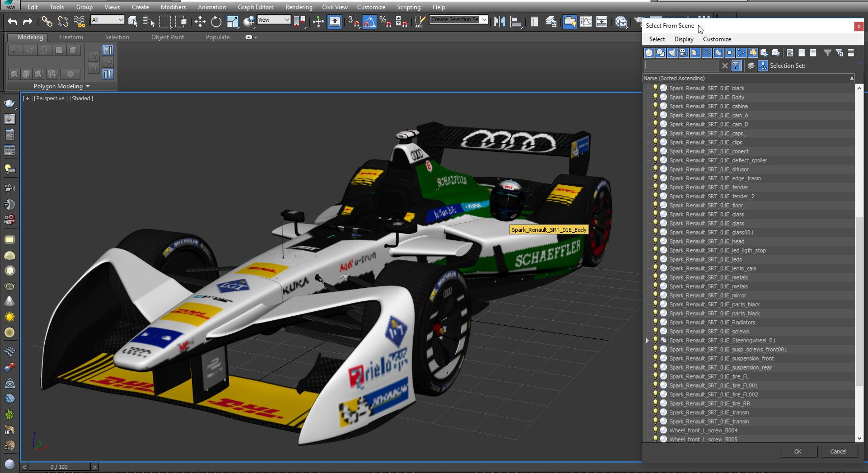868x473 pixels.
Task: Click Select Invert icon in Select From Scene
Action: pos(813,53)
